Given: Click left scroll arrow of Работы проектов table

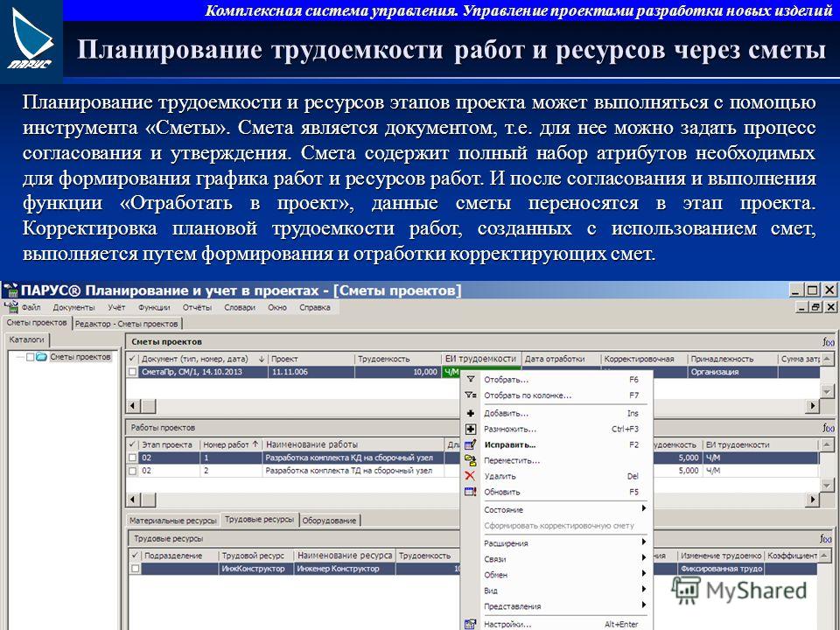Looking at the screenshot, I should tap(133, 500).
